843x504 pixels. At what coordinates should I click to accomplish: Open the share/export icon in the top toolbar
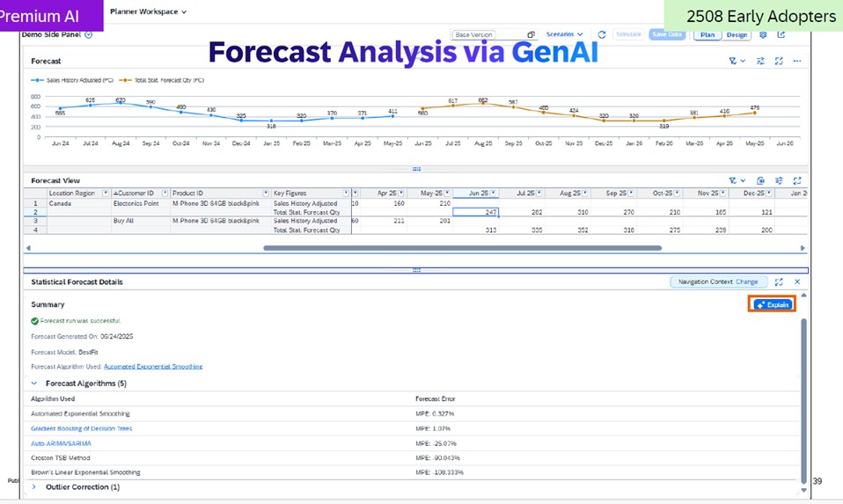[781, 34]
